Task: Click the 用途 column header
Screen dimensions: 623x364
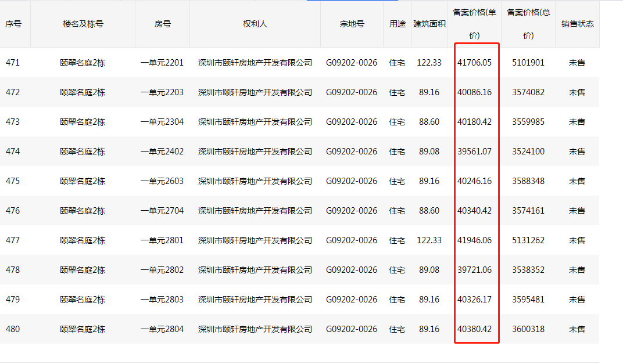Action: click(x=398, y=24)
